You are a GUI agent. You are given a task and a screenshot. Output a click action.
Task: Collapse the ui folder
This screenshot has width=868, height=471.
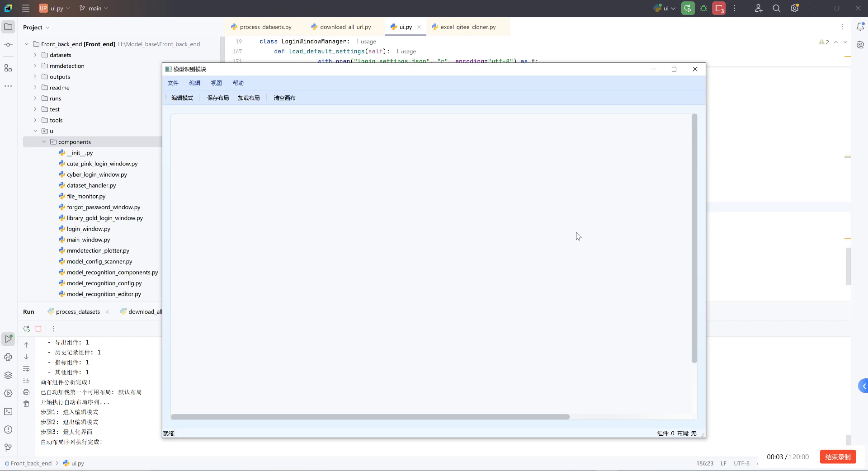click(35, 131)
